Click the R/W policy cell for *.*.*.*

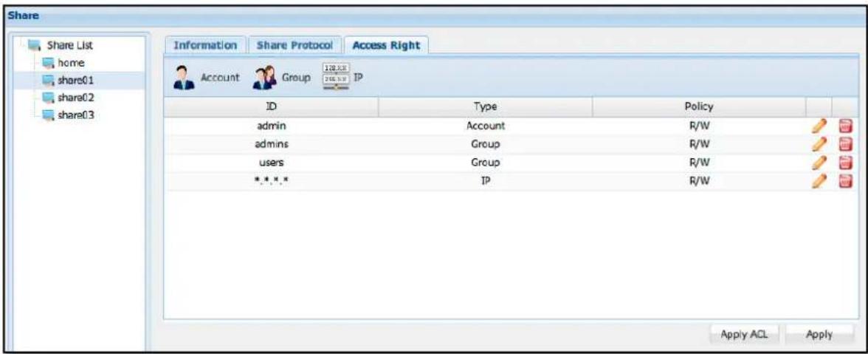pos(699,180)
